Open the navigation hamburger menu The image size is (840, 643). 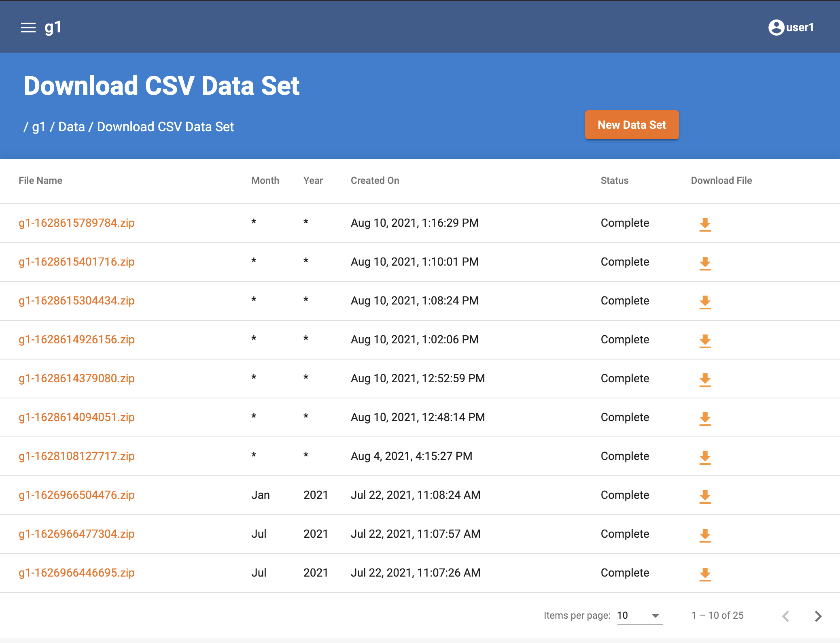click(x=28, y=27)
